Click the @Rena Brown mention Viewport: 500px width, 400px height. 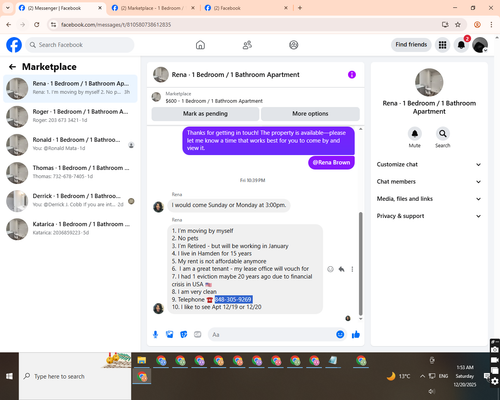click(x=331, y=163)
